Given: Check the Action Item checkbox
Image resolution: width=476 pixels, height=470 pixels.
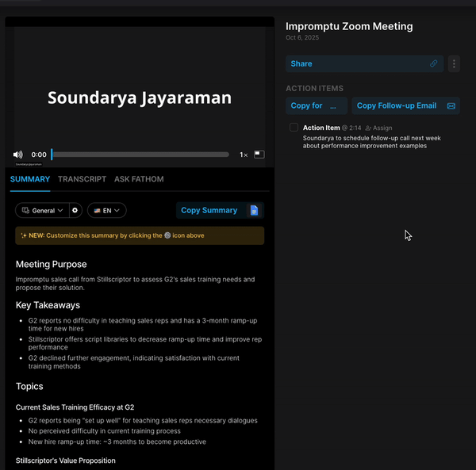Looking at the screenshot, I should click(x=294, y=128).
